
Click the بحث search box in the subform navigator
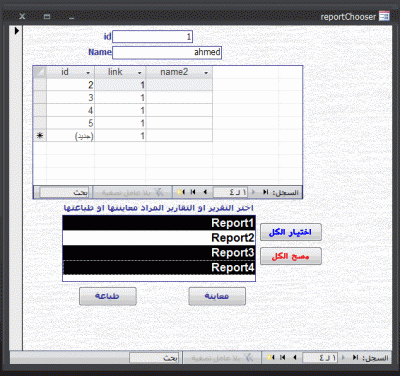[x=64, y=192]
